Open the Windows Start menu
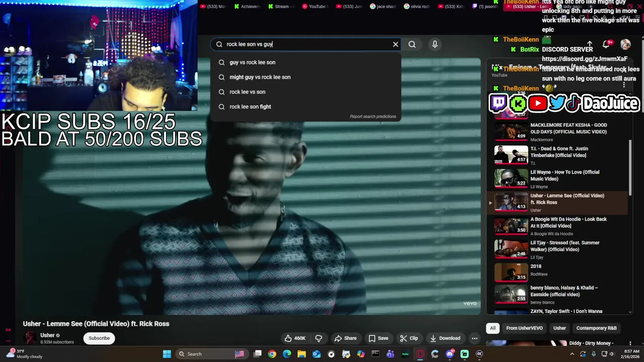This screenshot has width=644, height=362. 167,354
